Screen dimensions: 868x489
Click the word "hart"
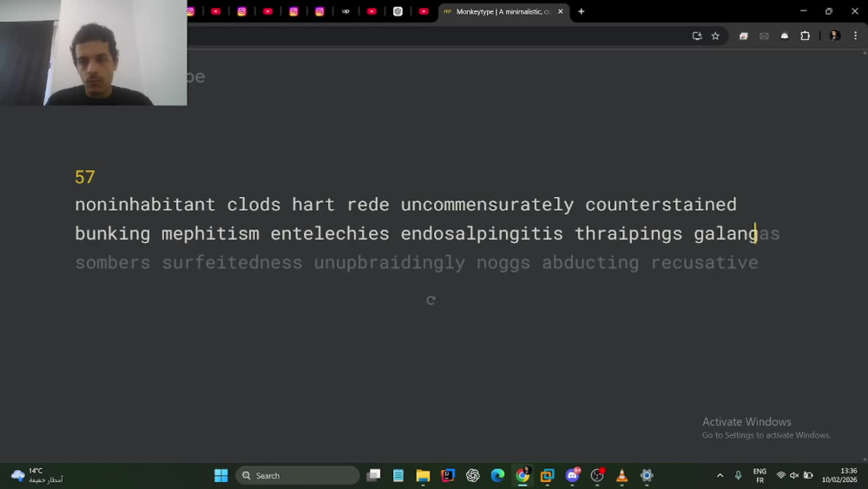tap(313, 204)
